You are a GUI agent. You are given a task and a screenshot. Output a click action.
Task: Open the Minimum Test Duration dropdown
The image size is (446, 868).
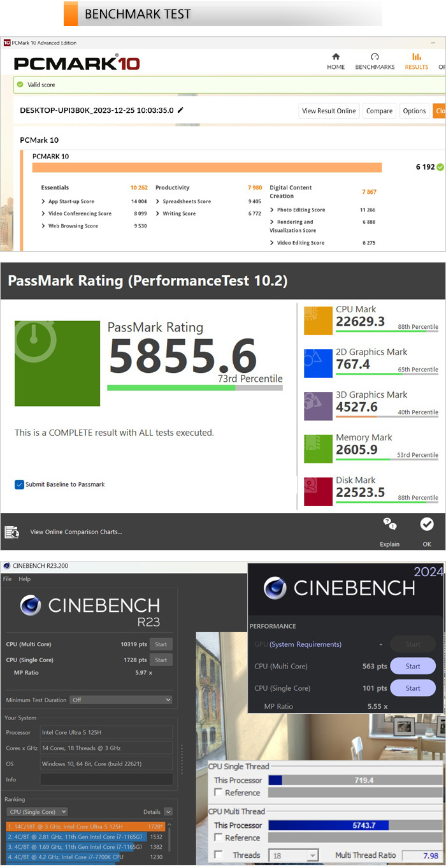click(120, 700)
